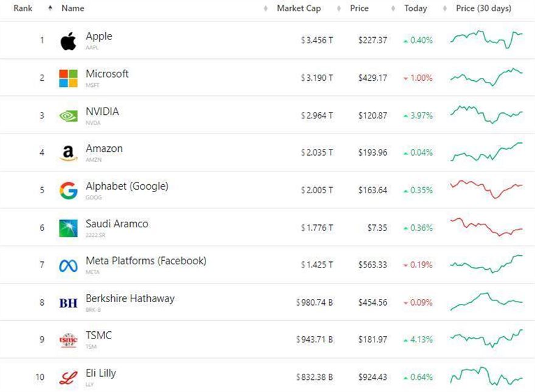Click the Saudi Aramco logo icon
The image size is (535, 392).
pyautogui.click(x=68, y=229)
